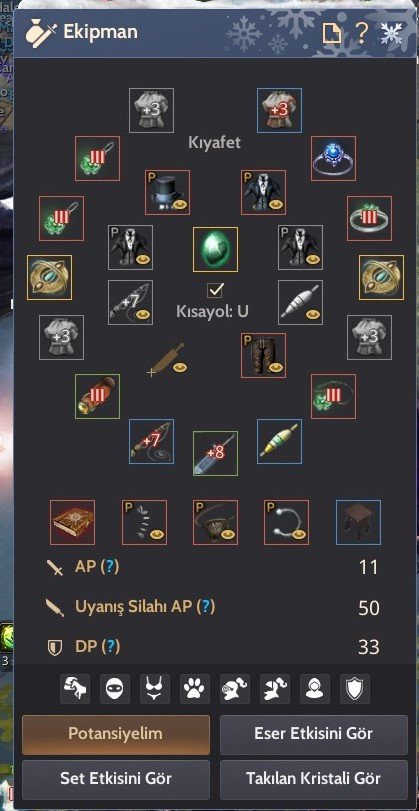Toggle the paw print pet display icon

coord(195,688)
